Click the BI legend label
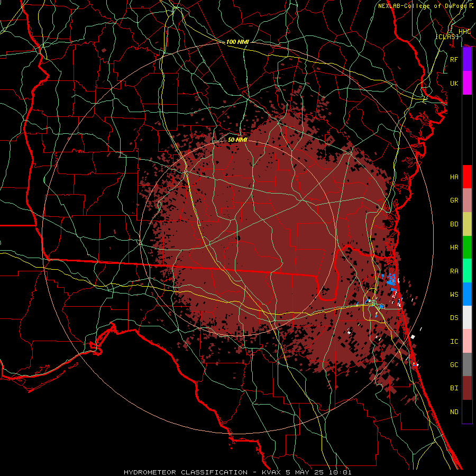Screen dimensions: 476x476 pos(454,388)
